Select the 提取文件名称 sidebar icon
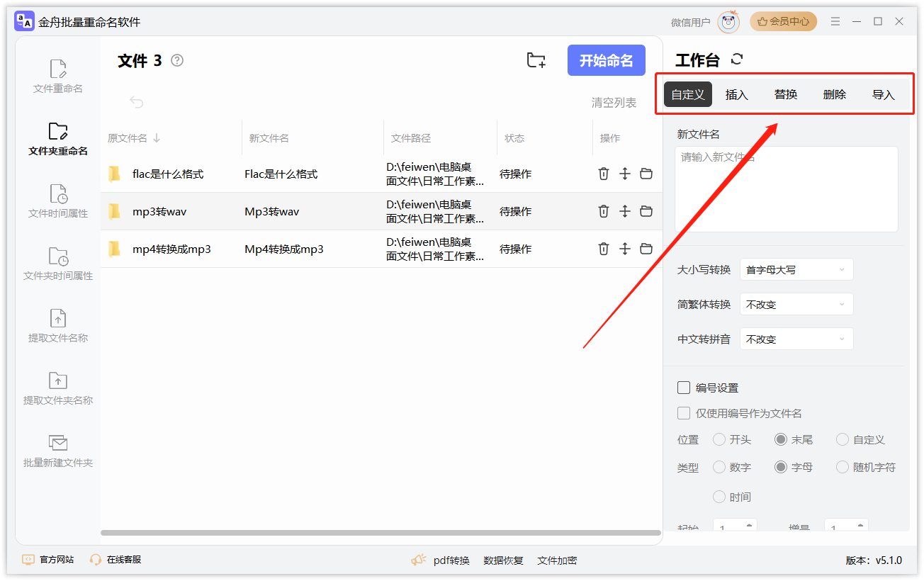 click(x=57, y=326)
